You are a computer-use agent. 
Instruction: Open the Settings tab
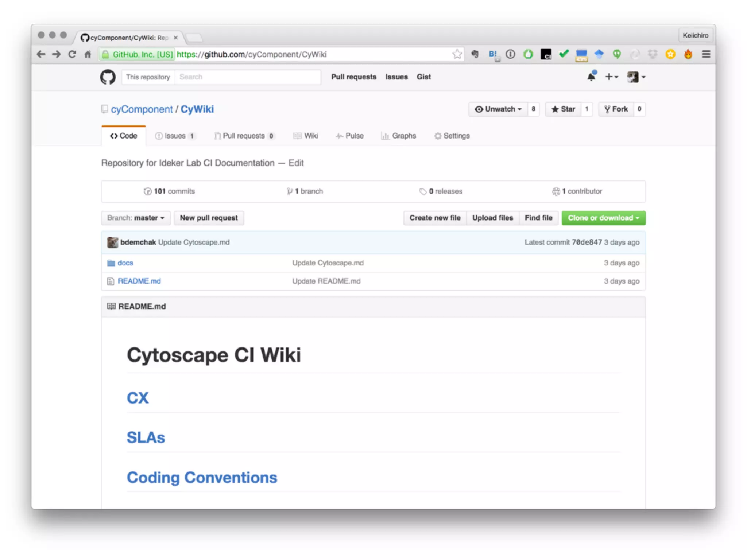[x=452, y=136]
